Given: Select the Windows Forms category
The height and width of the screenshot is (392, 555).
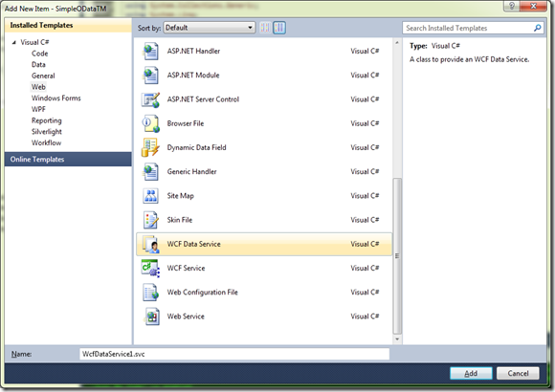Looking at the screenshot, I should coord(55,98).
